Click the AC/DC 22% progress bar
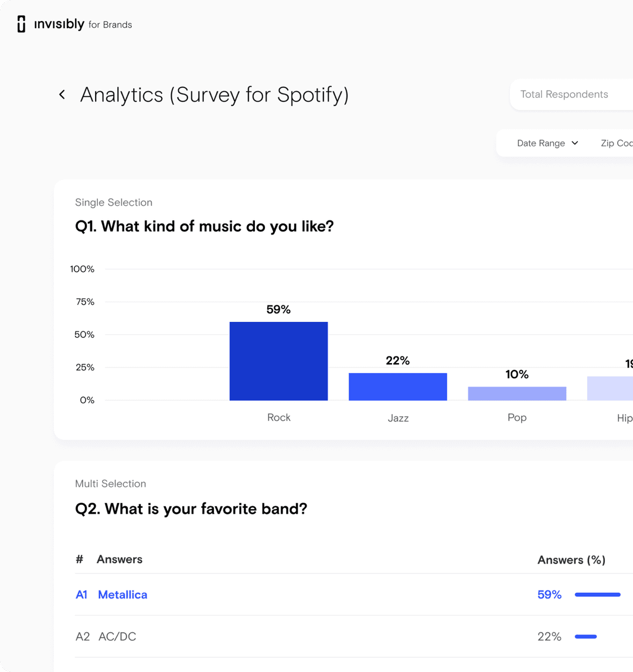Image resolution: width=633 pixels, height=672 pixels. click(586, 636)
